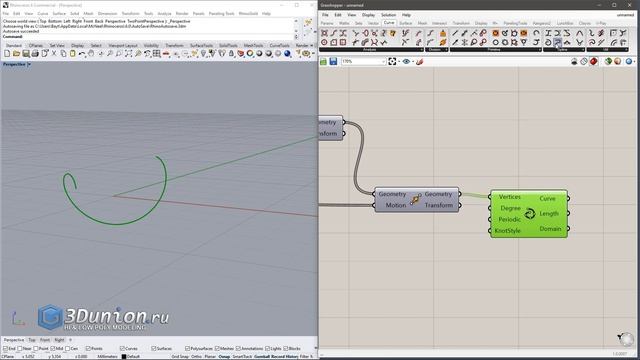Image resolution: width=640 pixels, height=360 pixels.
Task: Click canvas compass widget at bottom right
Action: click(x=626, y=339)
